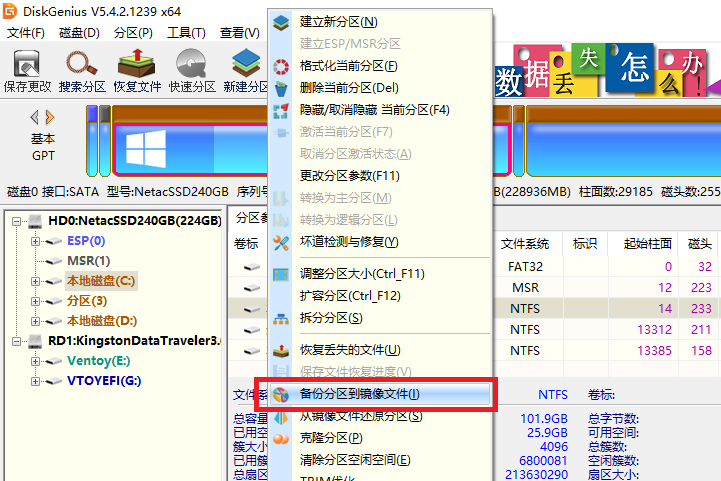This screenshot has height=481, width=721.
Task: Choose 格式化当前分区(F) menu entry
Action: click(380, 66)
